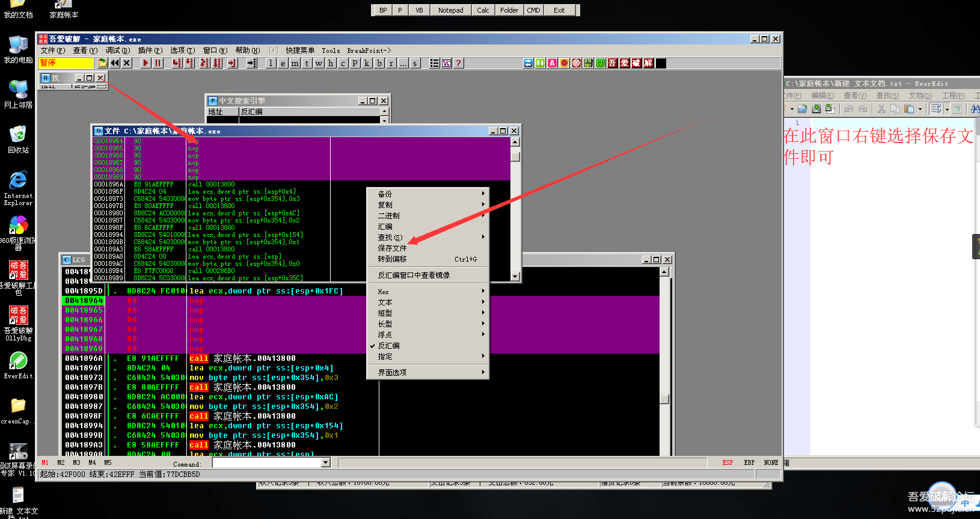Screen dimensions: 980x519
Task: Open Windows list with 'w' button
Action: (x=319, y=63)
